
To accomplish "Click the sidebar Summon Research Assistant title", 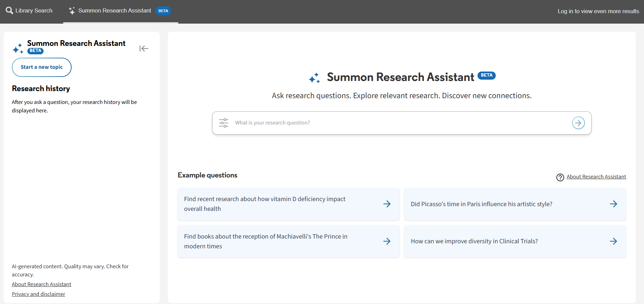I will [x=76, y=43].
